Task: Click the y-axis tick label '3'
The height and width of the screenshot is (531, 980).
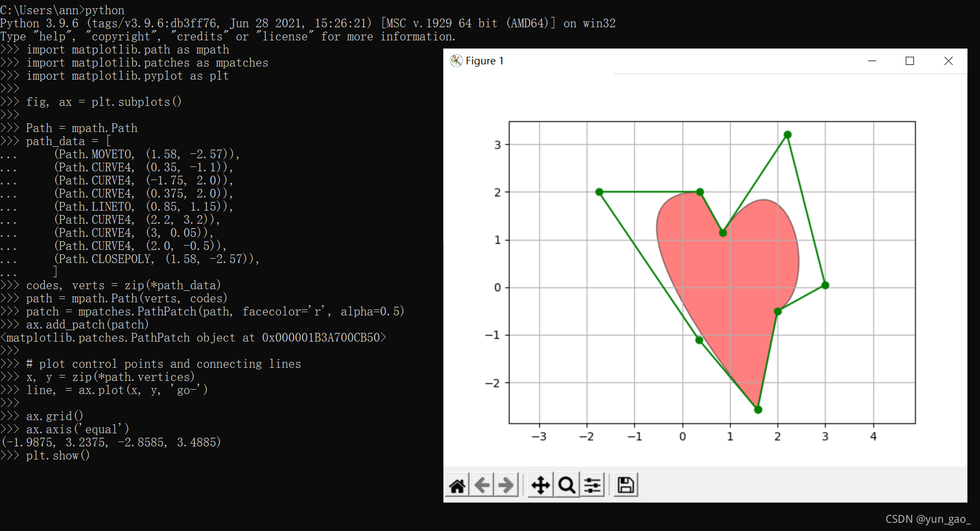Action: click(x=497, y=145)
